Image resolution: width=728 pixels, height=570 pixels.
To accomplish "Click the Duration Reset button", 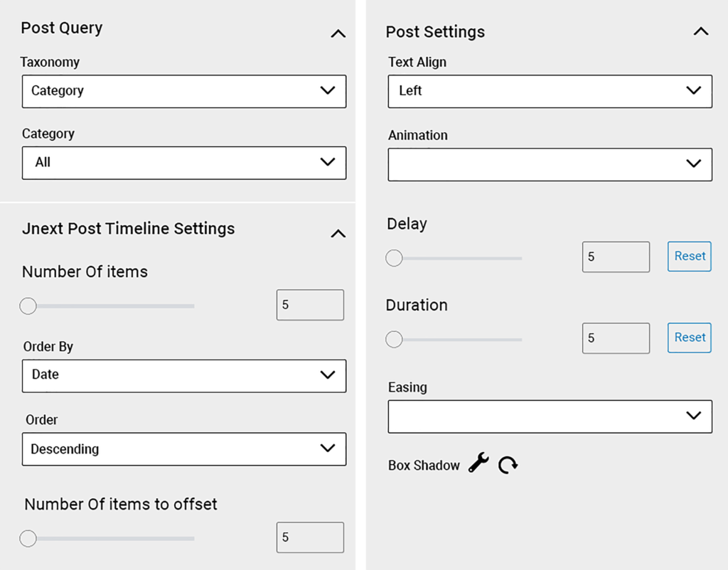I will coord(690,338).
